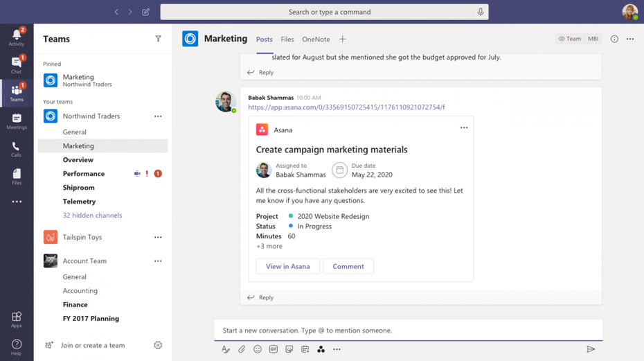644x361 pixels.
Task: Click the new conversation message box
Action: coord(409,330)
